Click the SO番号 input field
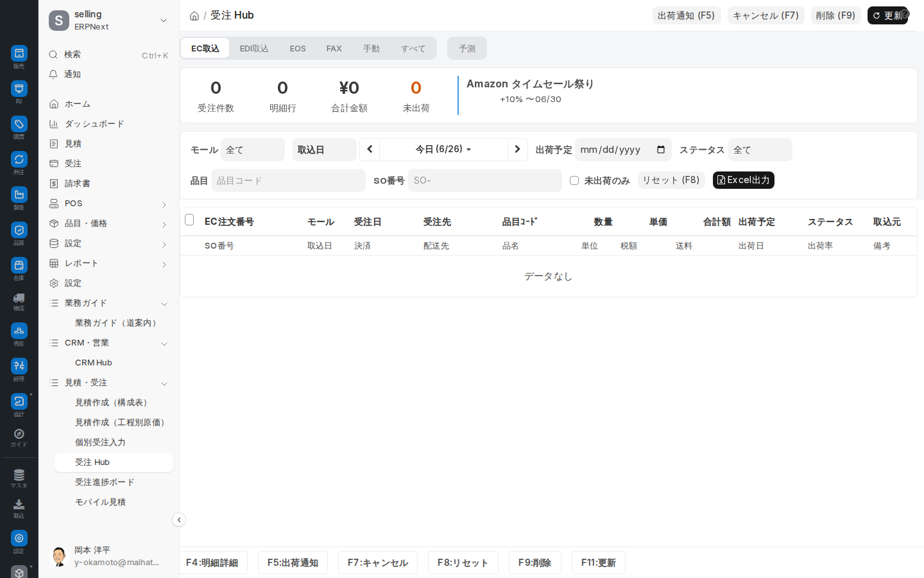This screenshot has height=578, width=924. click(485, 180)
